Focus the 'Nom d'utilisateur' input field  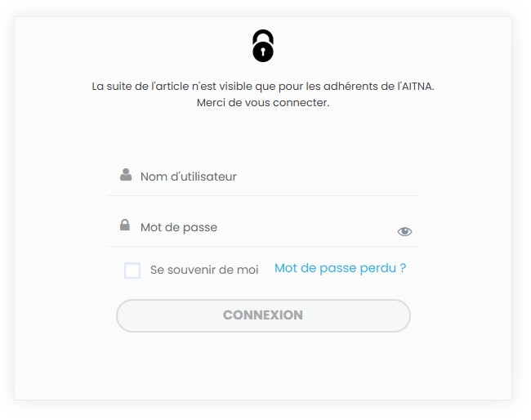click(263, 176)
